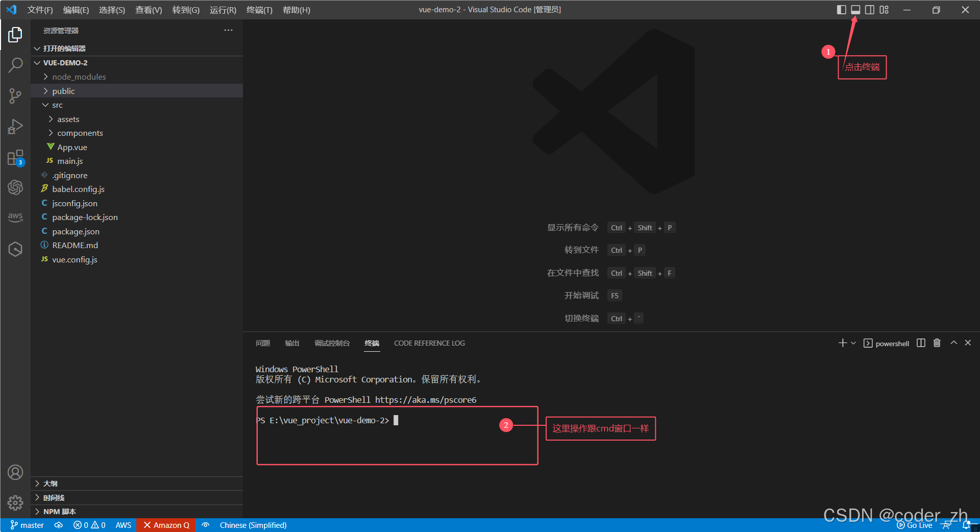This screenshot has width=980, height=532.
Task: Open the Extensions panel icon
Action: (x=15, y=157)
